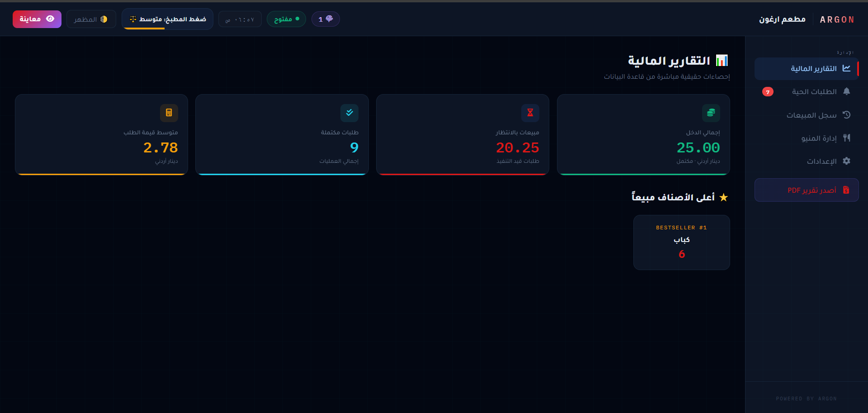
Task: Open the financial reports tab (التقارير المالية)
Action: [x=807, y=69]
